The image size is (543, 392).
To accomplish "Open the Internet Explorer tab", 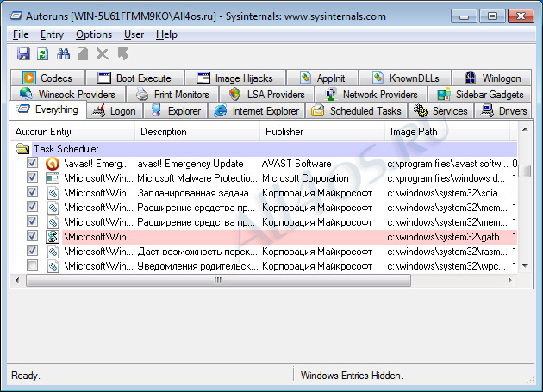I will pos(257,111).
